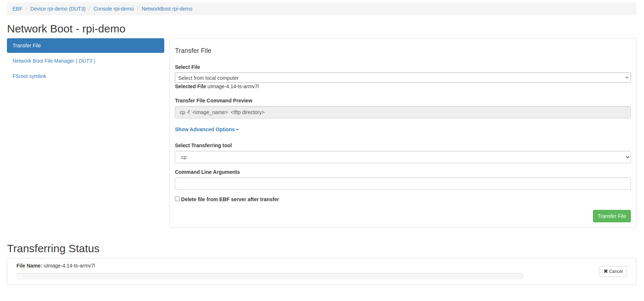This screenshot has height=301, width=644.
Task: Open the Select File source dropdown
Action: click(402, 78)
